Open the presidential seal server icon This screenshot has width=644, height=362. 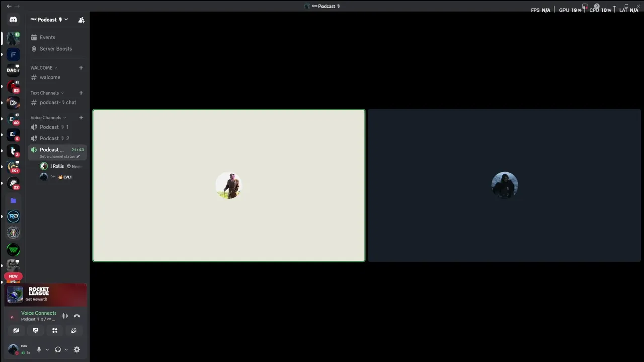13,232
